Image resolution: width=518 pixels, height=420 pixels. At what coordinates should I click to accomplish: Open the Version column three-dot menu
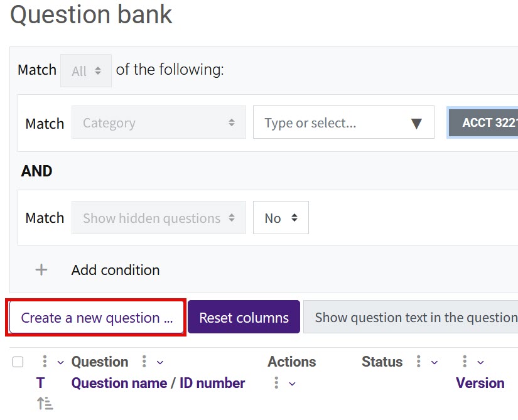tap(465, 362)
